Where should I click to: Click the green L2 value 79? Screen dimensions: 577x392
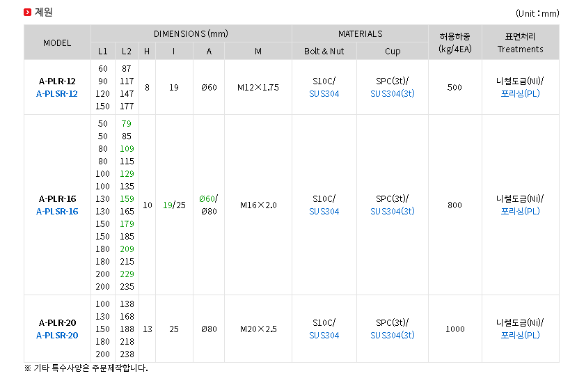click(x=126, y=124)
